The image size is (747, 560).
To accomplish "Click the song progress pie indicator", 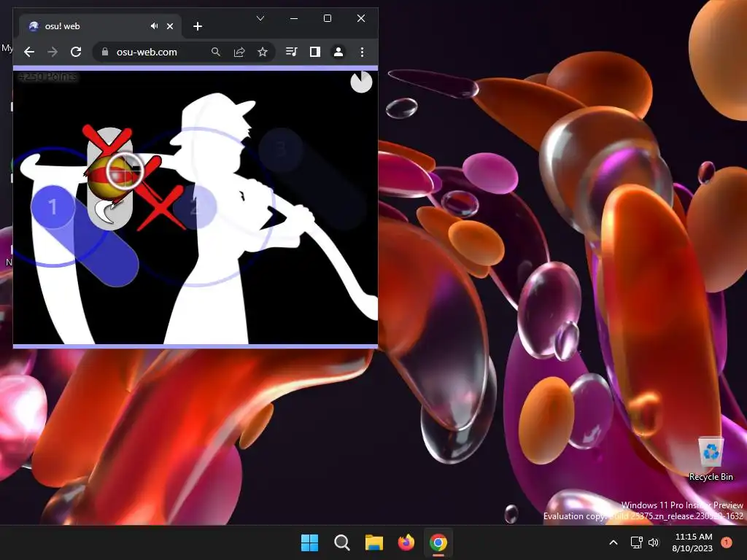I will tap(361, 82).
